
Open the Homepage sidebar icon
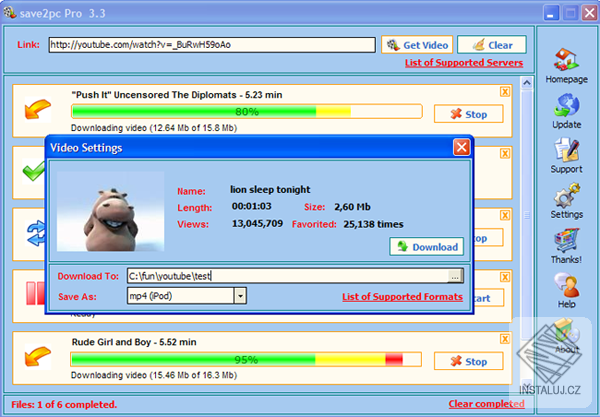click(x=566, y=60)
